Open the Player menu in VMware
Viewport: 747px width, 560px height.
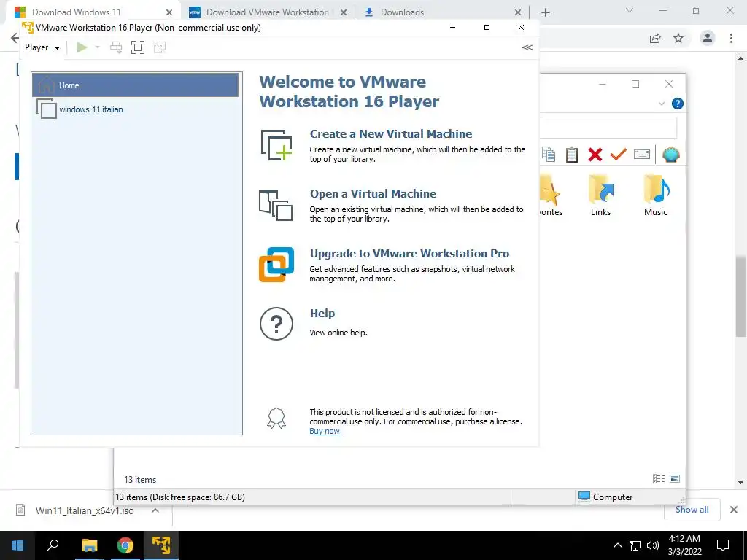(x=42, y=47)
